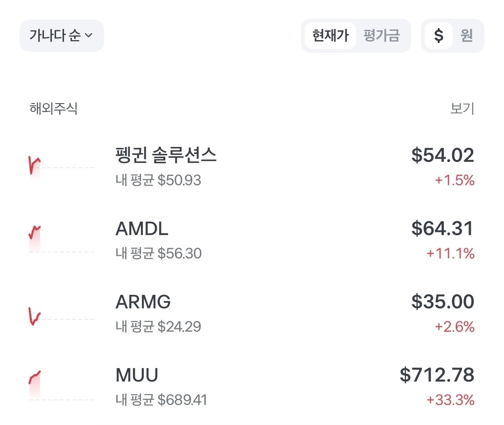Open the MUU mini chart
Image resolution: width=504 pixels, height=425 pixels.
point(62,385)
